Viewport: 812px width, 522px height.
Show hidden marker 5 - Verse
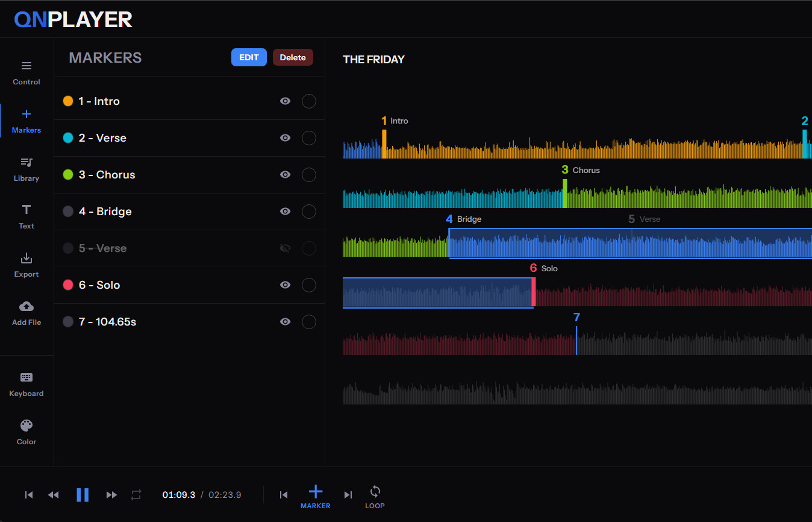click(286, 248)
